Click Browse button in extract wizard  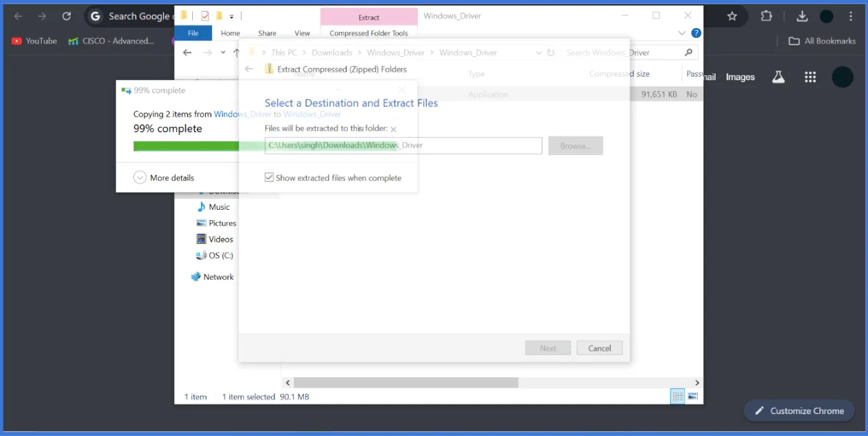point(575,146)
